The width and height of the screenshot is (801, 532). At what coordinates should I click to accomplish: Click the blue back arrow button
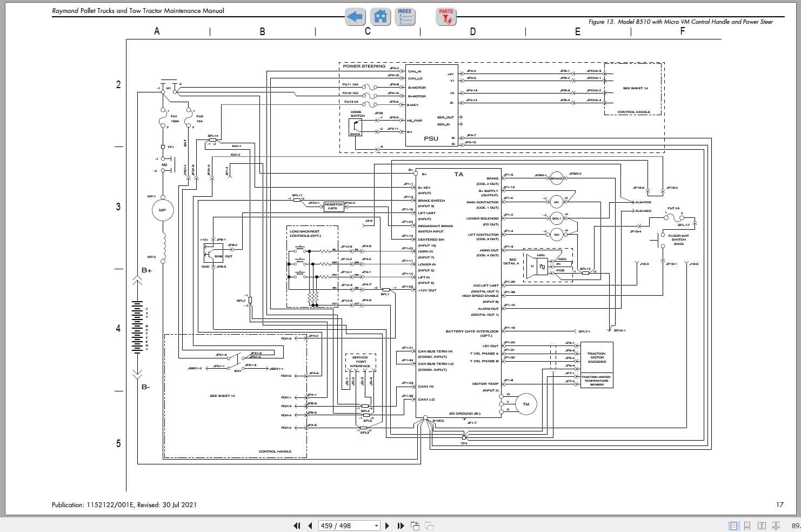[x=355, y=17]
